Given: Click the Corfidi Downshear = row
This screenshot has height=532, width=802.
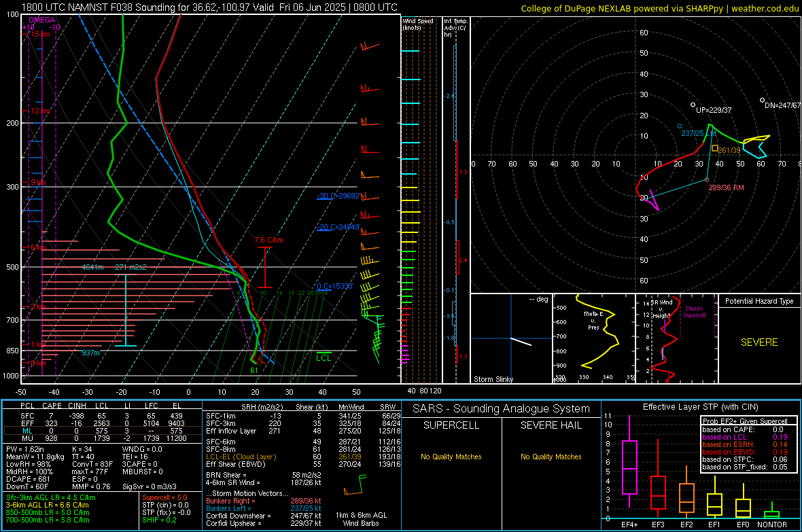Looking at the screenshot, I should pyautogui.click(x=264, y=516).
